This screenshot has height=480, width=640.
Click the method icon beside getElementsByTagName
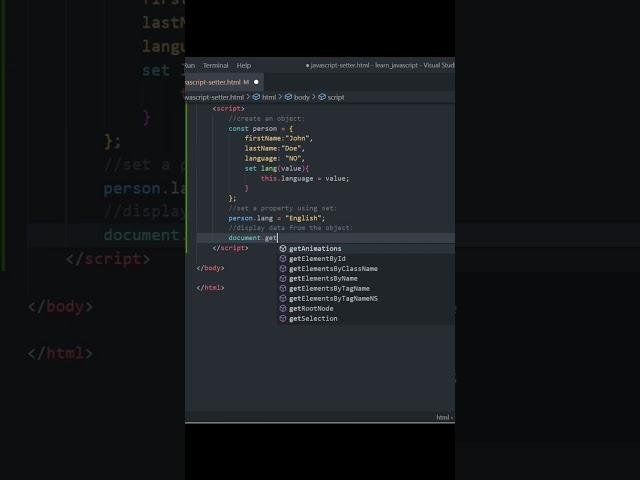(283, 289)
